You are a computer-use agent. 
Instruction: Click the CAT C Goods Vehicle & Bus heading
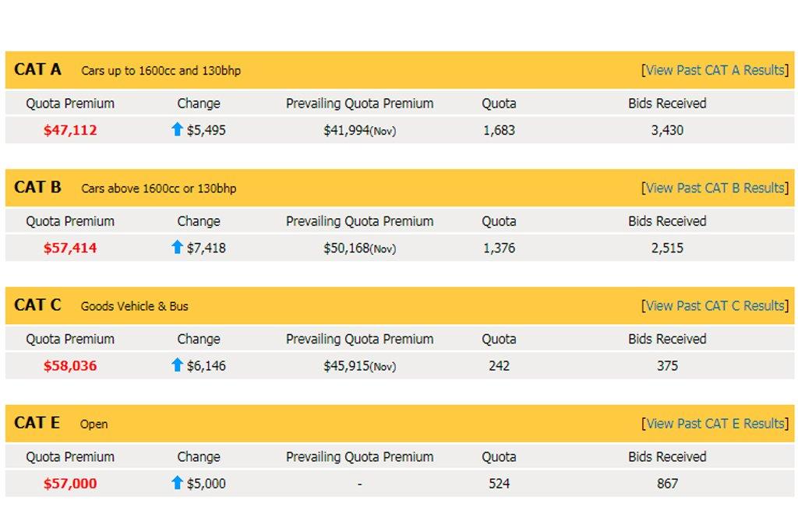(x=101, y=305)
